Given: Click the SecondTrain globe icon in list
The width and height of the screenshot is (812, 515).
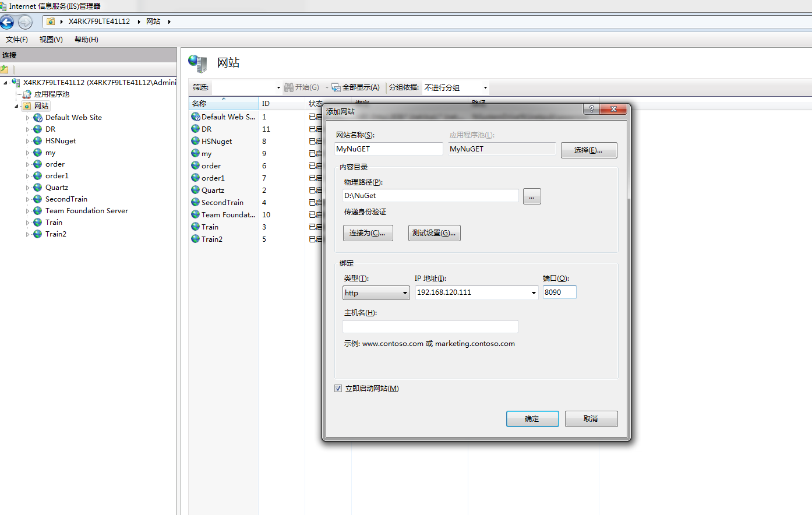Looking at the screenshot, I should pos(196,202).
